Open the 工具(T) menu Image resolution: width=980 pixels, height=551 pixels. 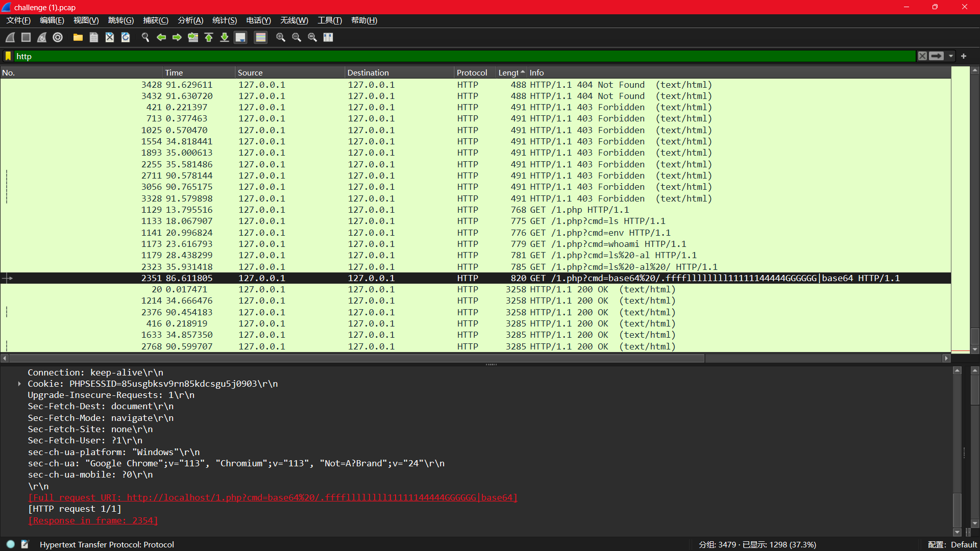[330, 20]
